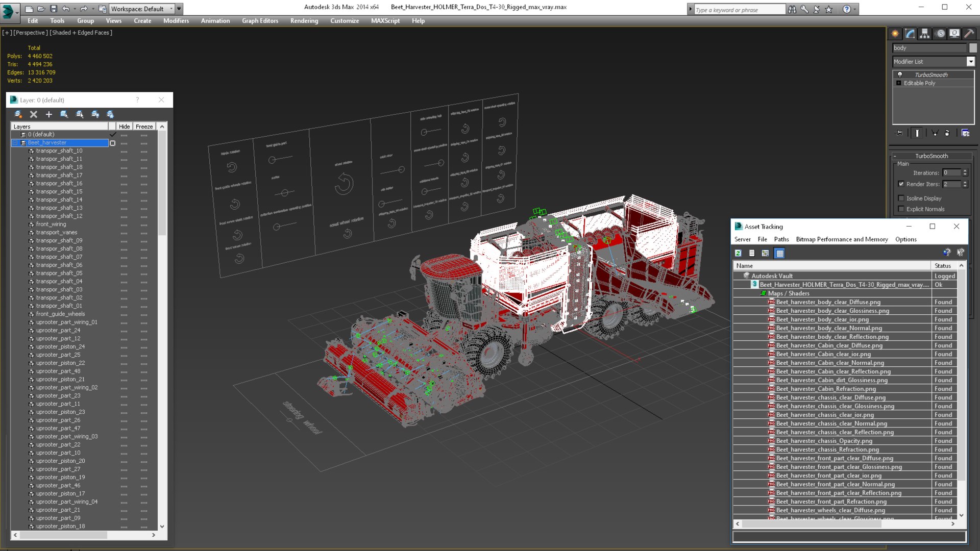Click the binoculars search icon

[792, 9]
